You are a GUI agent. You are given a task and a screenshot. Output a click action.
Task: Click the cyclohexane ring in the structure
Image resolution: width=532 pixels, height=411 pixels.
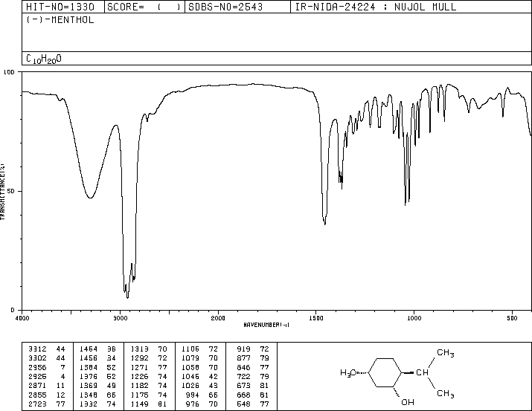385,372
